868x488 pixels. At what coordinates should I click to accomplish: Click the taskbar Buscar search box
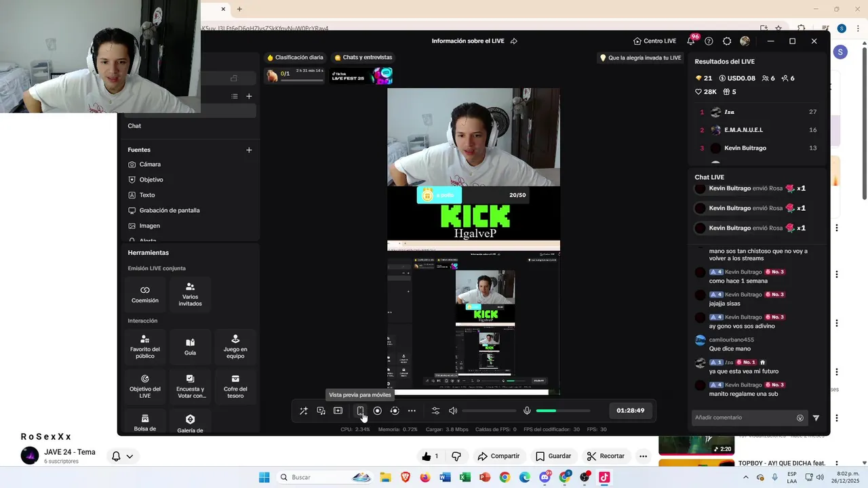(325, 477)
